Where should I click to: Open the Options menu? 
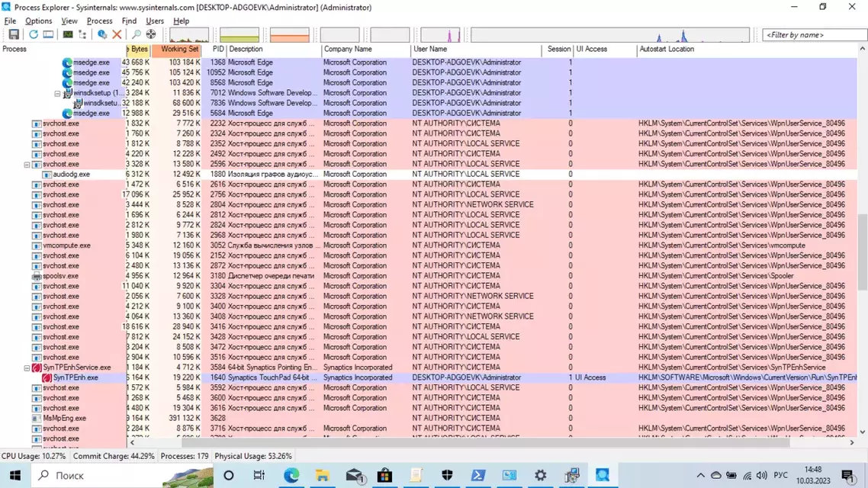pyautogui.click(x=38, y=21)
